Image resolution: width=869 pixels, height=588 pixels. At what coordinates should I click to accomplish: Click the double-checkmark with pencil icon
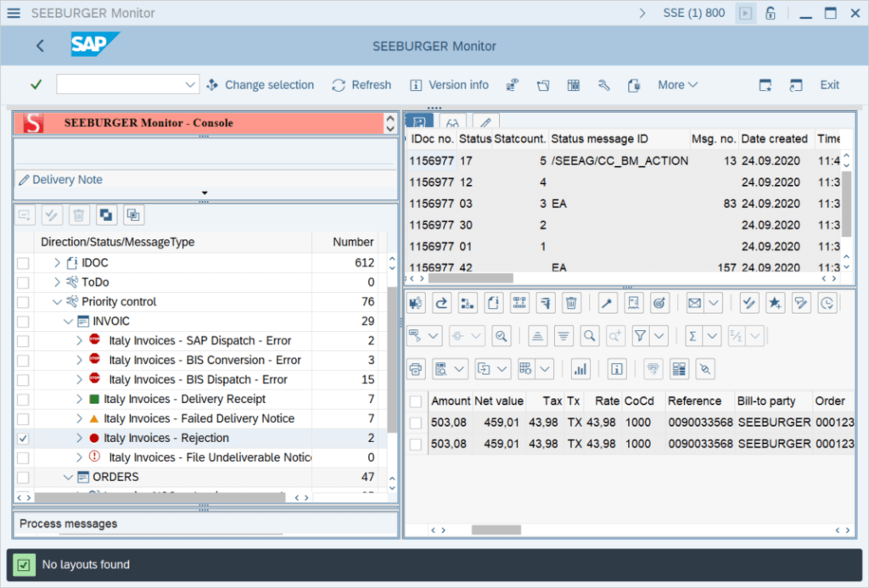point(748,303)
